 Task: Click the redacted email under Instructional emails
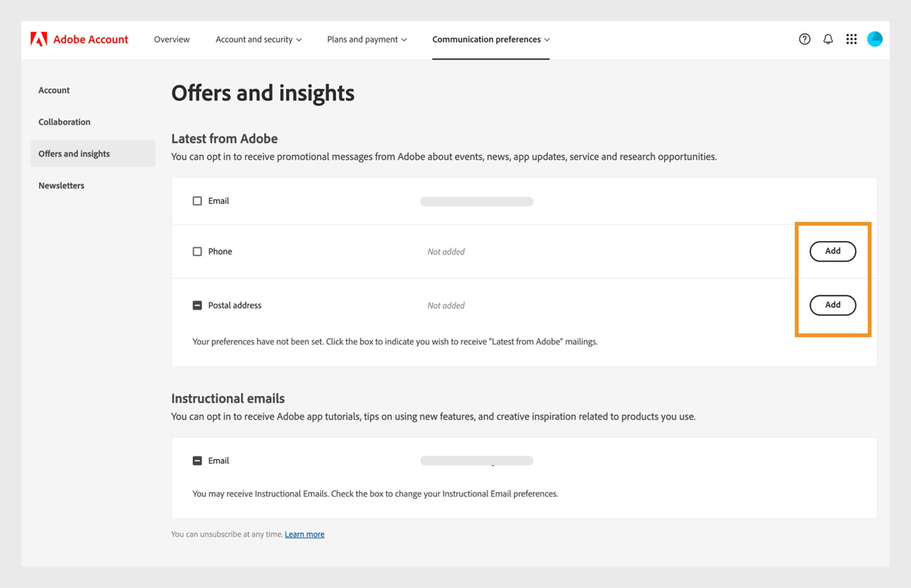coord(477,461)
